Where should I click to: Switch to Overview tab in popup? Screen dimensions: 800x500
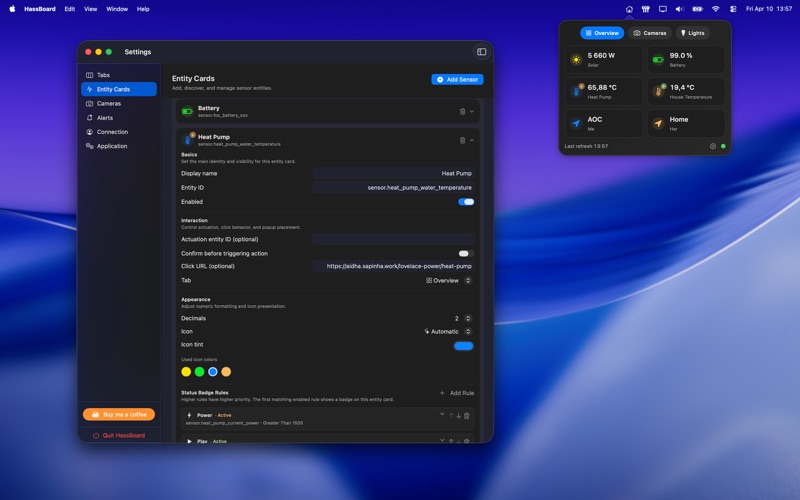tap(602, 33)
